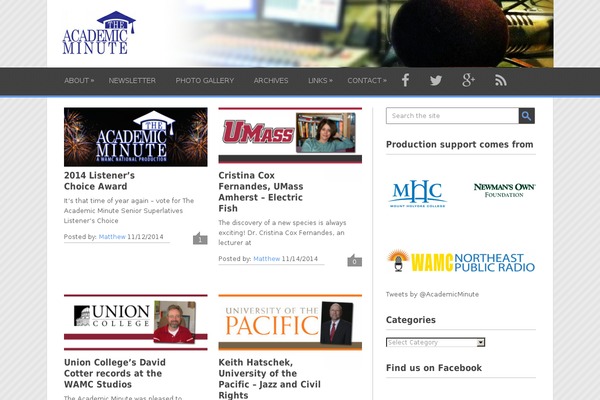This screenshot has width=600, height=400.
Task: Open the Select Category dropdown
Action: pyautogui.click(x=435, y=342)
